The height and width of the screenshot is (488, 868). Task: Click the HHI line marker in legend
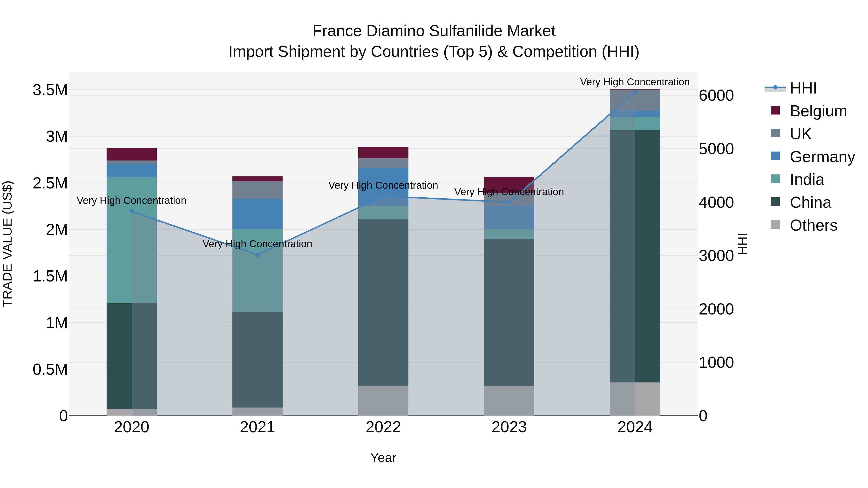pyautogui.click(x=775, y=87)
